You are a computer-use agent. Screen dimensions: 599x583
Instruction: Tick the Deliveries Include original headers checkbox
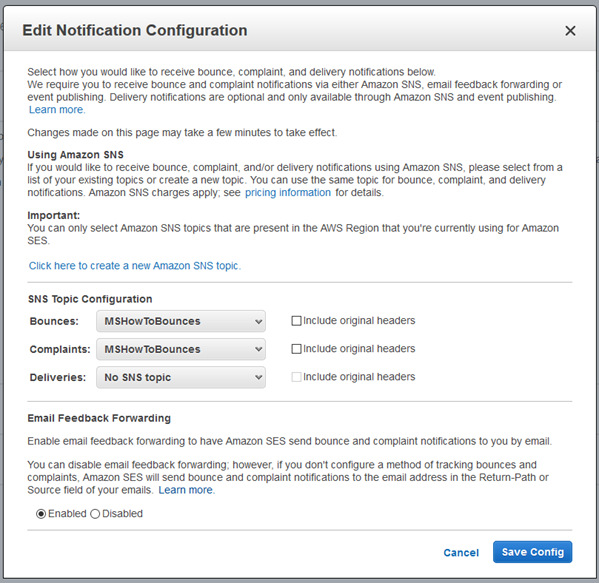[x=296, y=377]
